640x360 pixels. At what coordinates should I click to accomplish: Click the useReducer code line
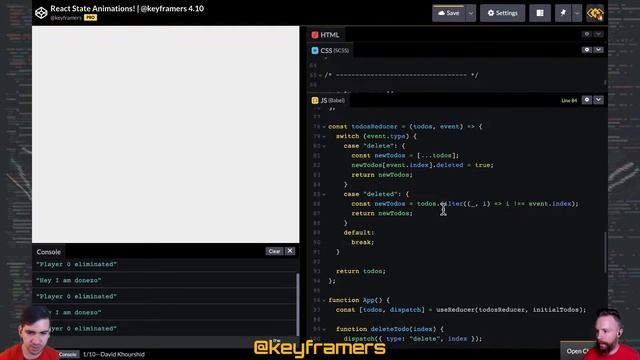coord(461,310)
